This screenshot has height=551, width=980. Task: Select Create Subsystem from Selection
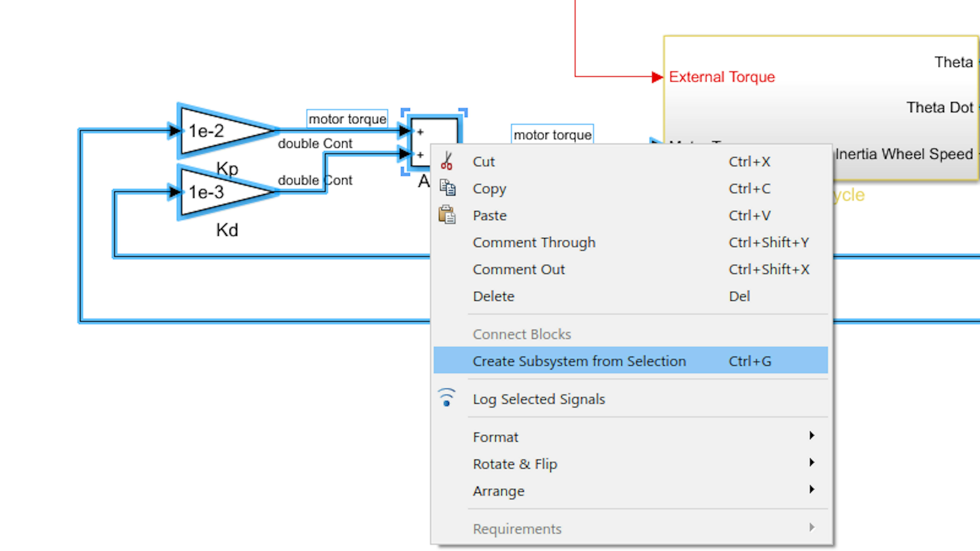631,360
